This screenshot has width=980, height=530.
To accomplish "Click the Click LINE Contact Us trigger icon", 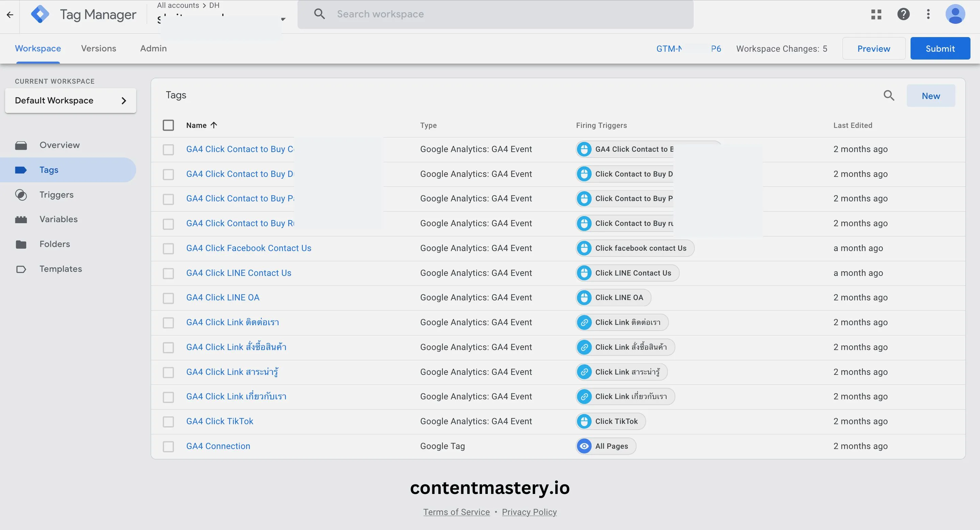I will pos(584,273).
